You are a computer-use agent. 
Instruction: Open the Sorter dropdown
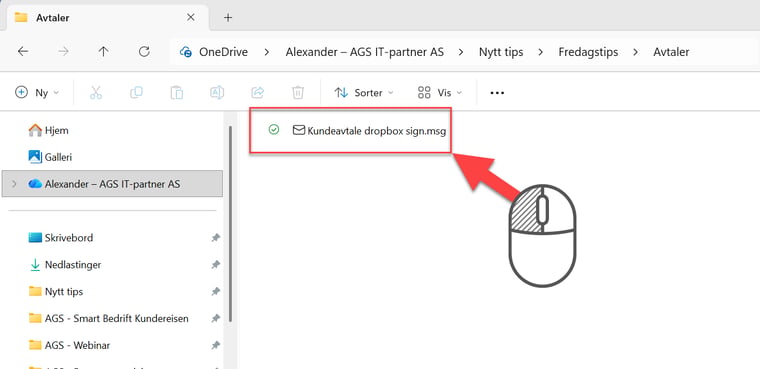[x=364, y=93]
